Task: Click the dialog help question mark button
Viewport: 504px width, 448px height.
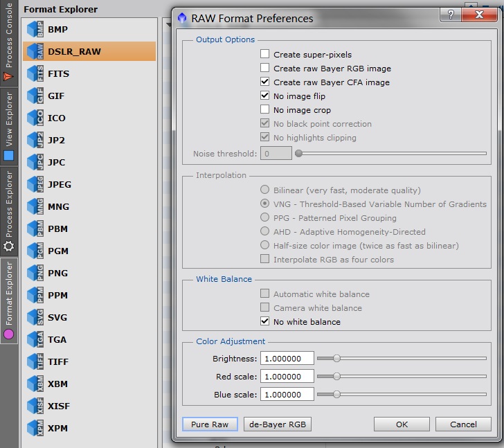Action: pyautogui.click(x=450, y=15)
